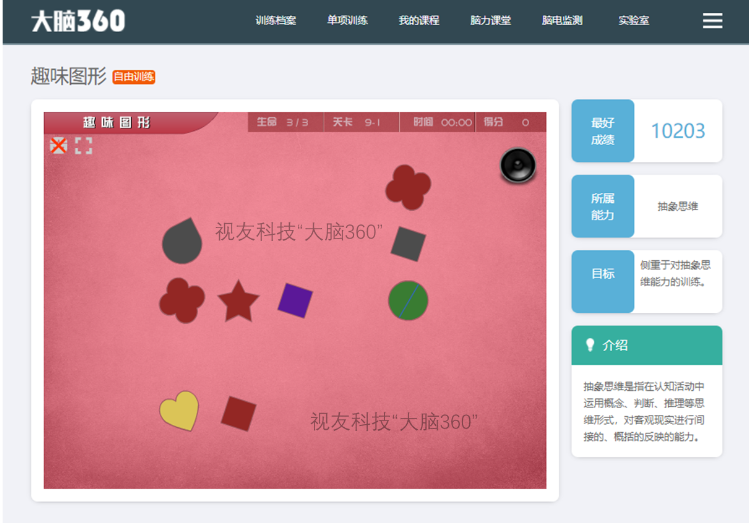The height and width of the screenshot is (523, 749).
Task: Click the purple square shape
Action: (x=295, y=300)
